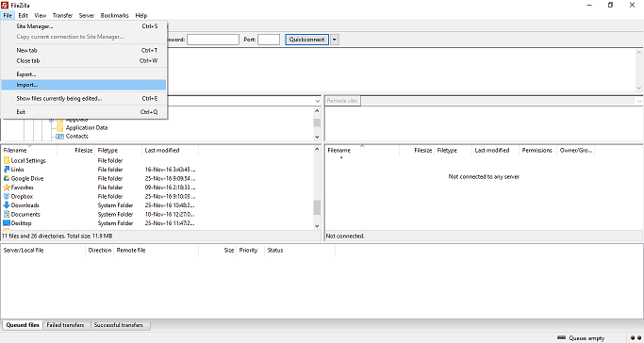This screenshot has height=343, width=644.
Task: Click the remote Last modified column header
Action: click(495, 151)
